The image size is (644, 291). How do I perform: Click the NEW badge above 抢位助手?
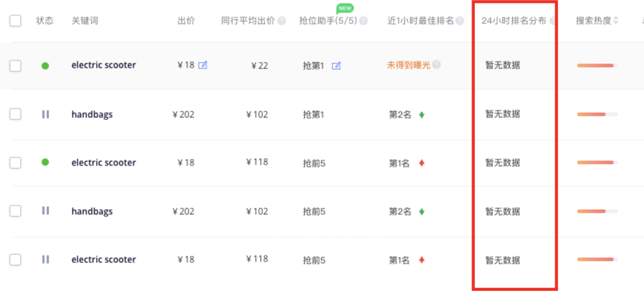[345, 8]
